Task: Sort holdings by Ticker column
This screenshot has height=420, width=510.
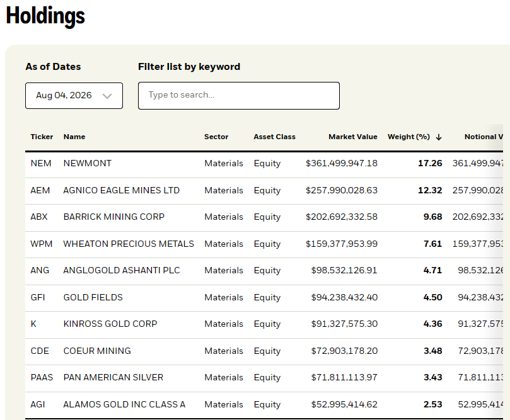Action: coord(42,137)
